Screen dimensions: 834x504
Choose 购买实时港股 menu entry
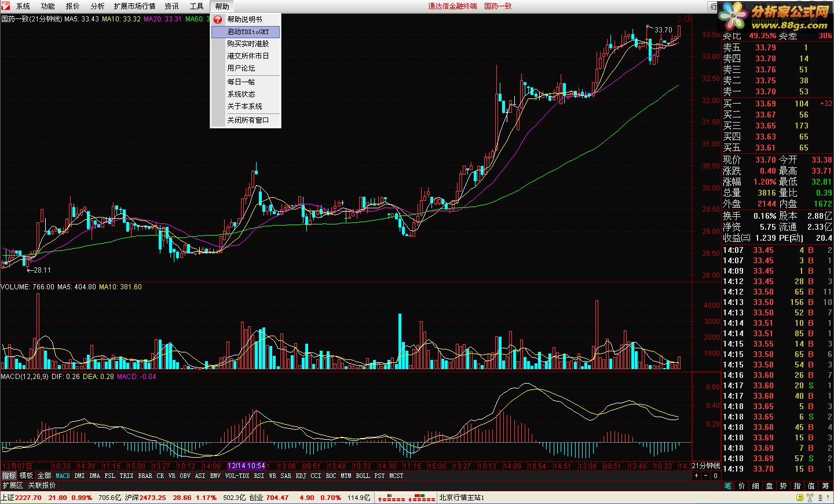tap(246, 44)
